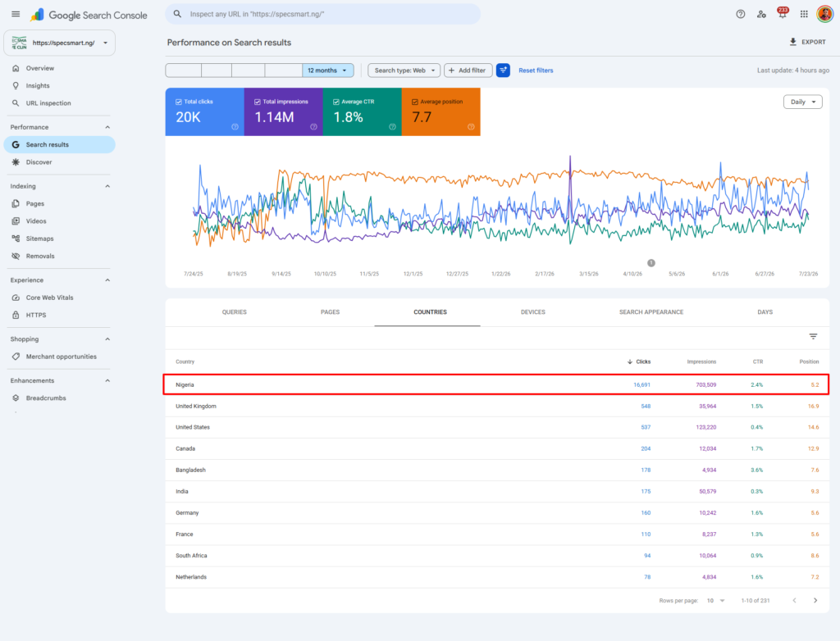Switch to the Queries tab

(234, 311)
